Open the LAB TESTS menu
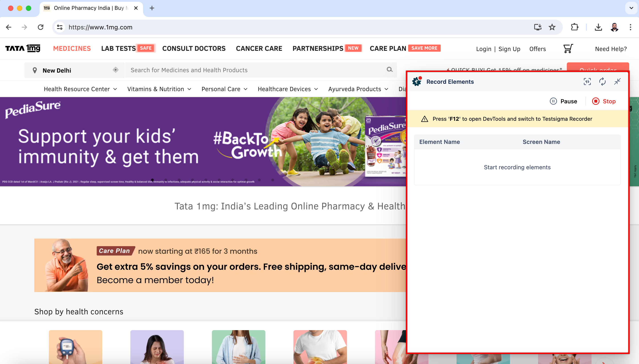 point(118,48)
